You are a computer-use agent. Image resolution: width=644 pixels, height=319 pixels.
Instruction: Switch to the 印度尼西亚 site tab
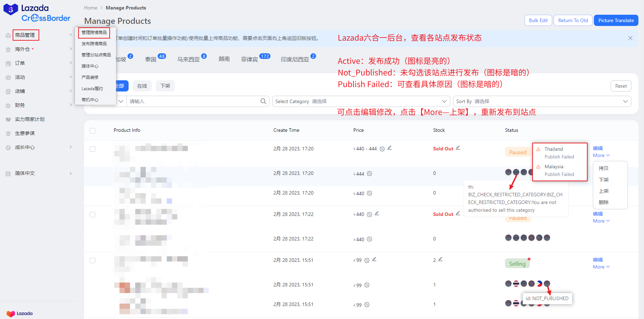pyautogui.click(x=295, y=60)
